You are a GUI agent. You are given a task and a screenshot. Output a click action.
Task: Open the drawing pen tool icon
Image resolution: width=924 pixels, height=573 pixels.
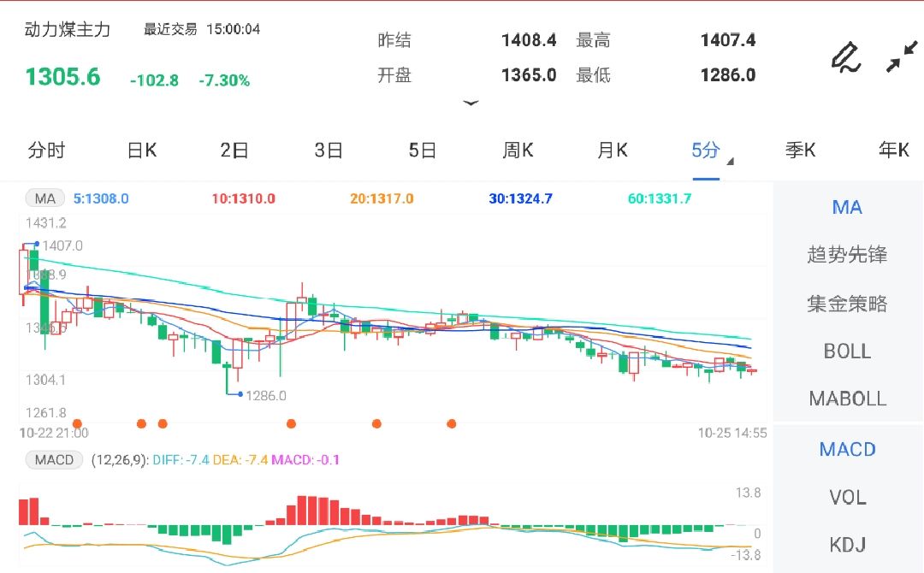click(x=845, y=57)
